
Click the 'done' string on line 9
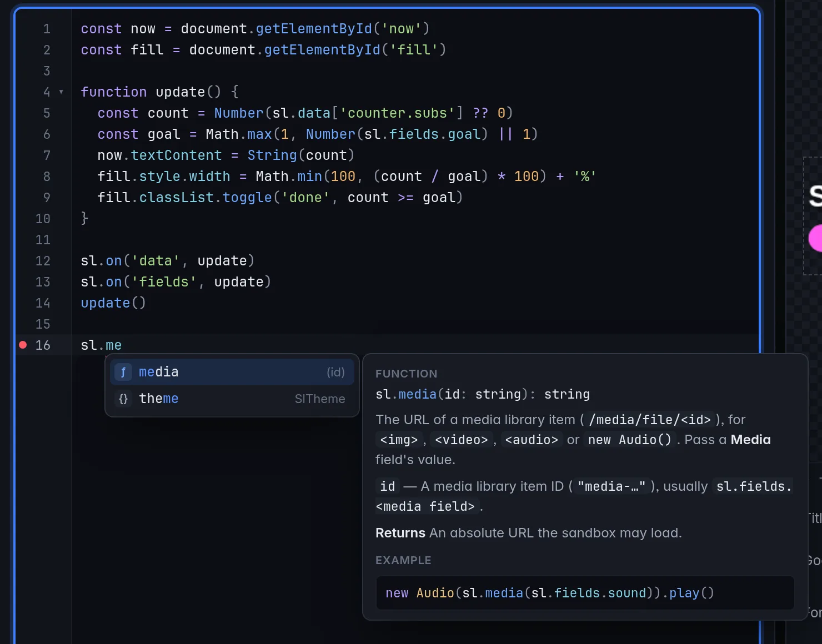305,198
